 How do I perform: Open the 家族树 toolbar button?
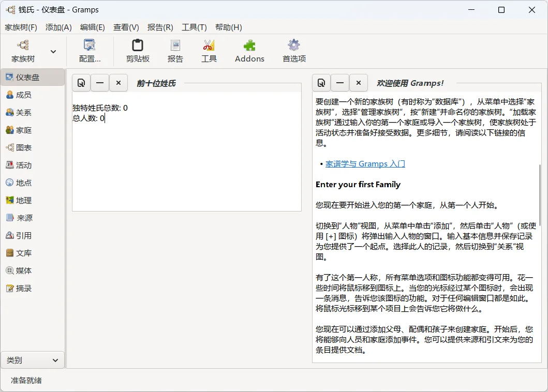(23, 51)
